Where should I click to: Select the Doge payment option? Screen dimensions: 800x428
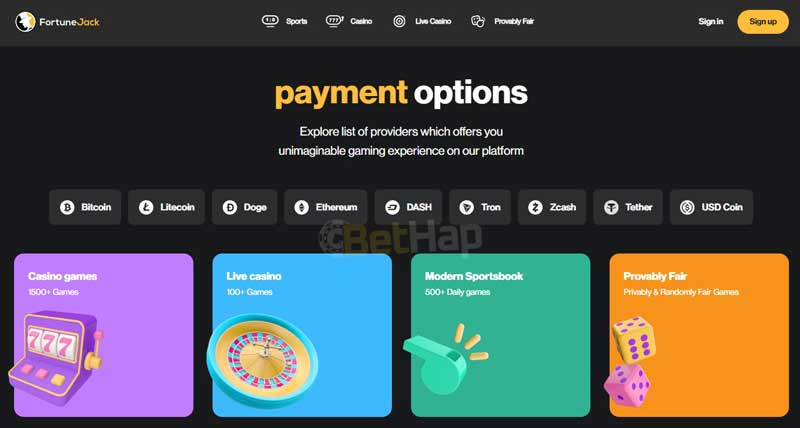(x=244, y=207)
